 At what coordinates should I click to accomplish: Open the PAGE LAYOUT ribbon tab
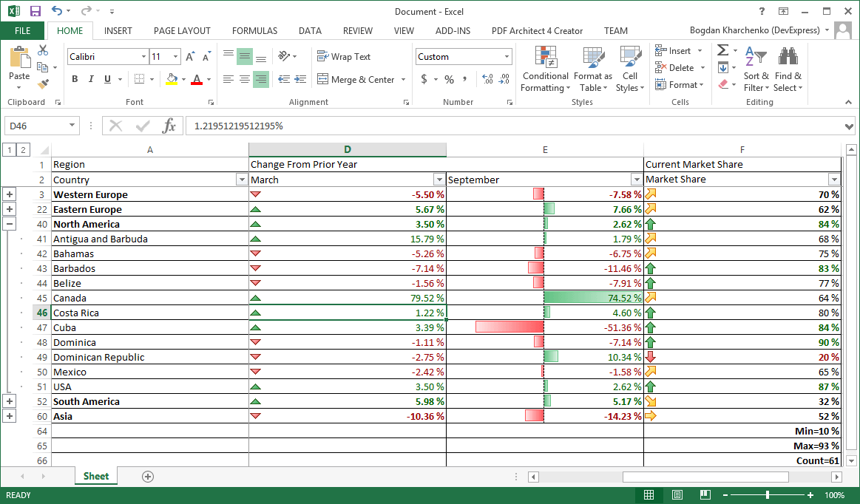coord(182,31)
